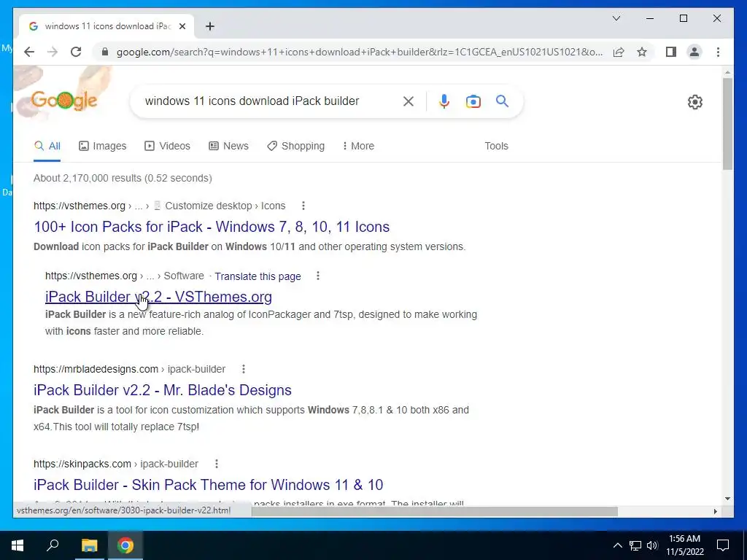Open iPack Builder v2.2 - Mr. Blade's Designs

pyautogui.click(x=163, y=390)
